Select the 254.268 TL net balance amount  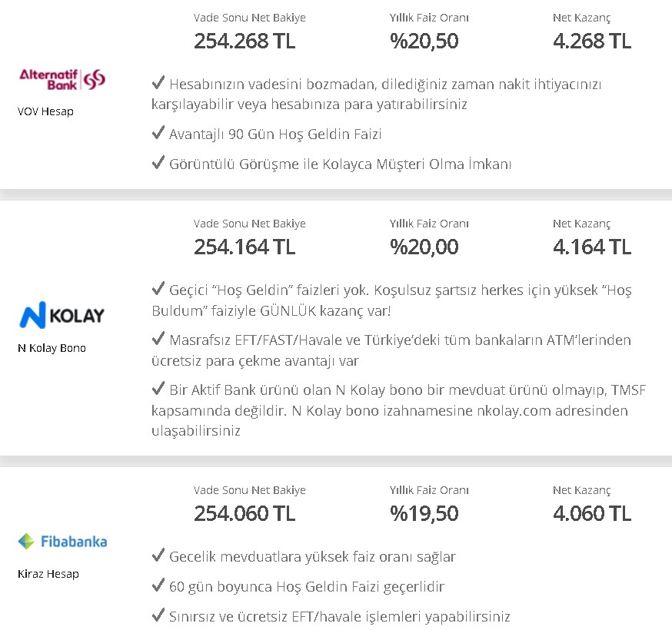point(245,41)
